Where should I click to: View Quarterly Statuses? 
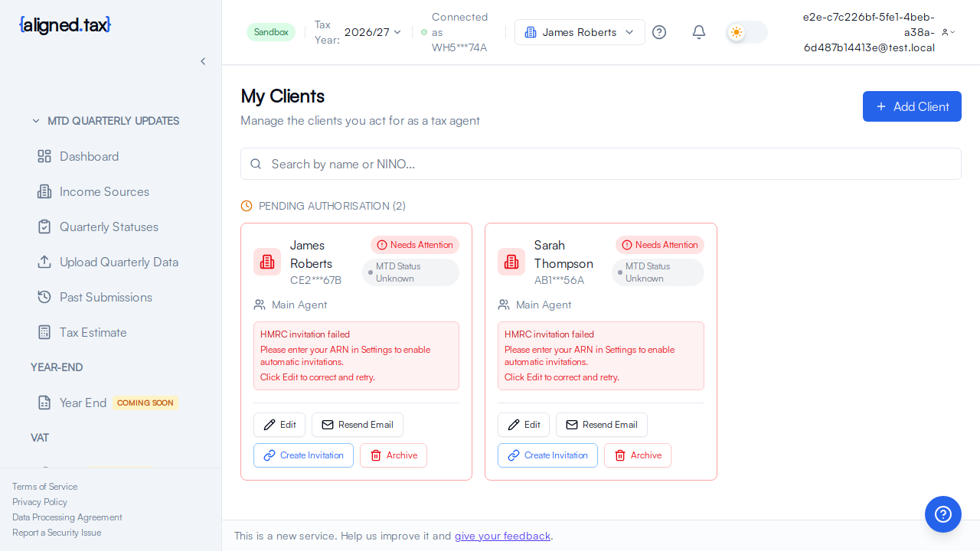tap(109, 227)
